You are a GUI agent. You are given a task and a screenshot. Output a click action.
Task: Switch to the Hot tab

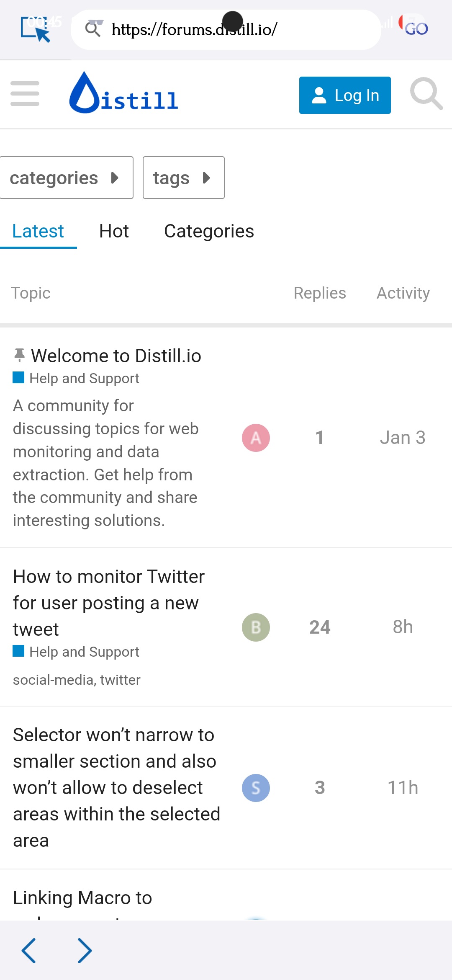click(114, 231)
